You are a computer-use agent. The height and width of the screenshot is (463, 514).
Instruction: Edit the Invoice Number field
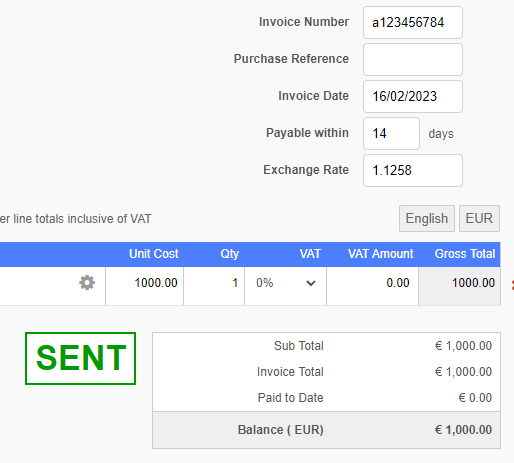coord(413,22)
